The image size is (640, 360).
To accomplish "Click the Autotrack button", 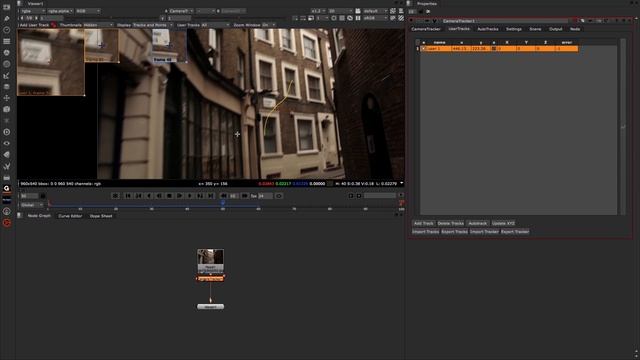I will click(x=478, y=223).
